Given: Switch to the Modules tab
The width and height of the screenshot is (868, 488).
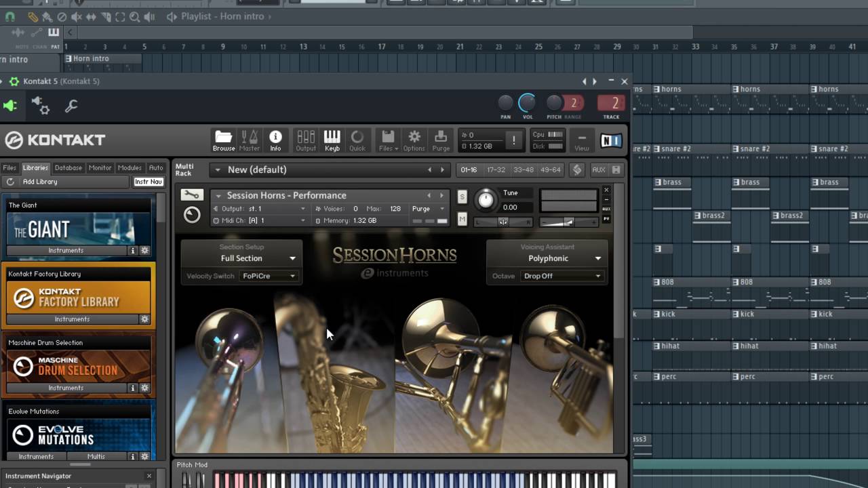Looking at the screenshot, I should click(130, 167).
